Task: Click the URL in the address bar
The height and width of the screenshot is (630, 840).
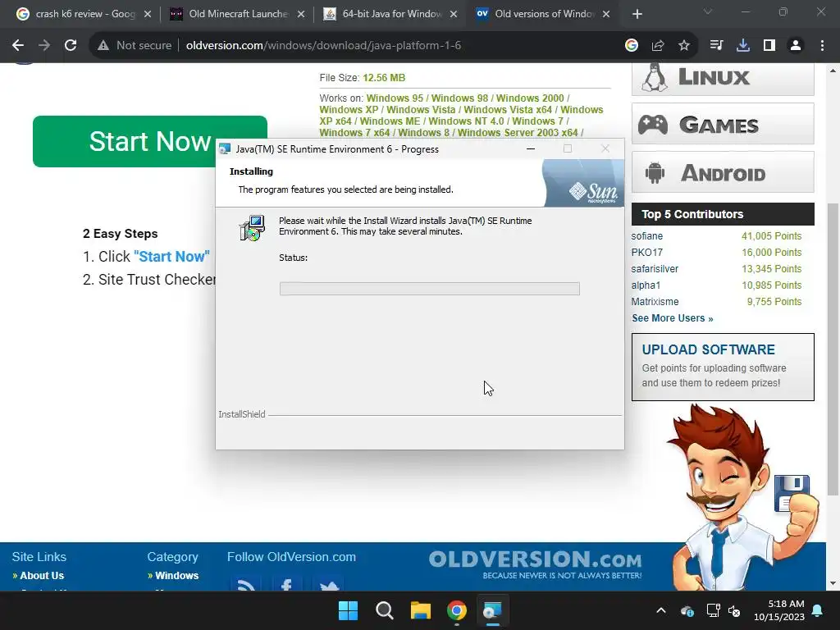Action: tap(323, 46)
